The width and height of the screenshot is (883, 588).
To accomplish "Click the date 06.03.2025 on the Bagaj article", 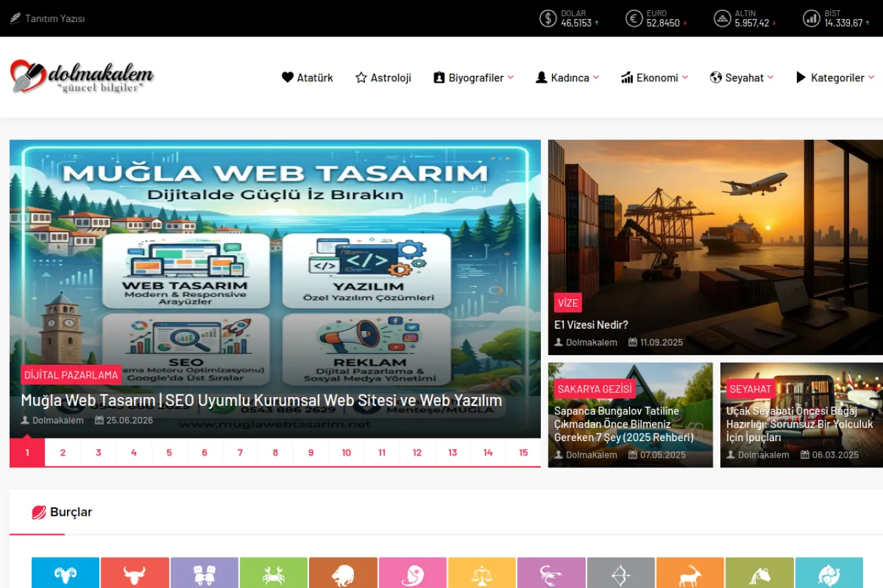I will (835, 455).
